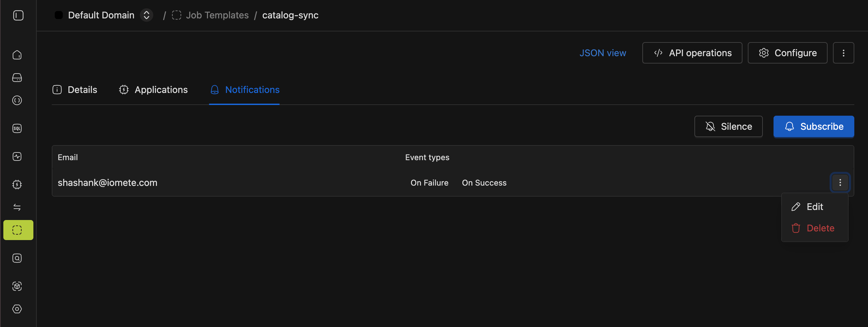Select the highlighted Job Templates sidebar icon

point(18,230)
